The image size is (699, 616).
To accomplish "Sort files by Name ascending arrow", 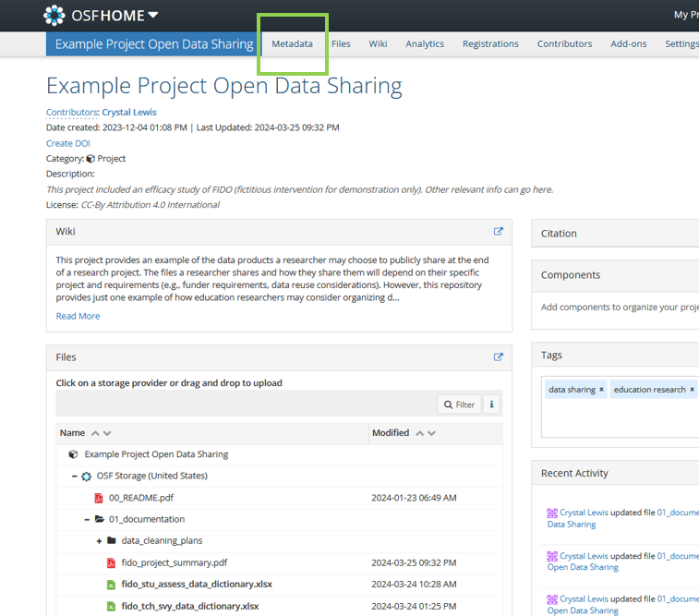I will pyautogui.click(x=94, y=433).
